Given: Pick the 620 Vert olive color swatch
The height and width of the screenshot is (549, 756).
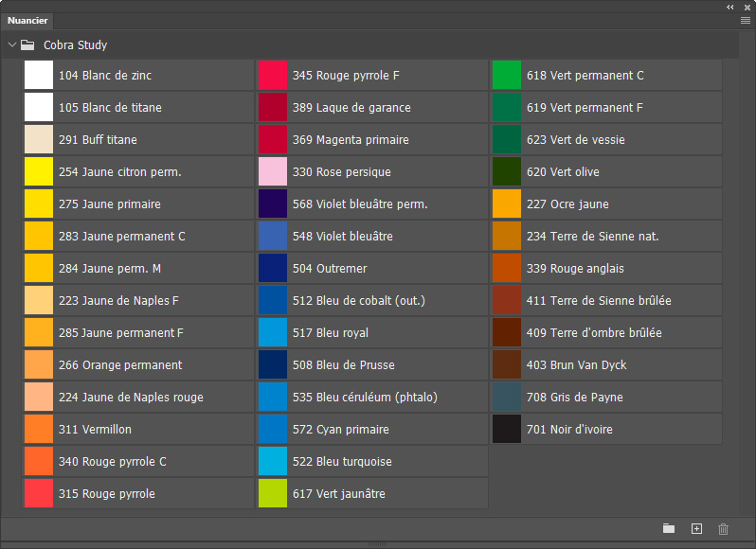Looking at the screenshot, I should tap(506, 171).
